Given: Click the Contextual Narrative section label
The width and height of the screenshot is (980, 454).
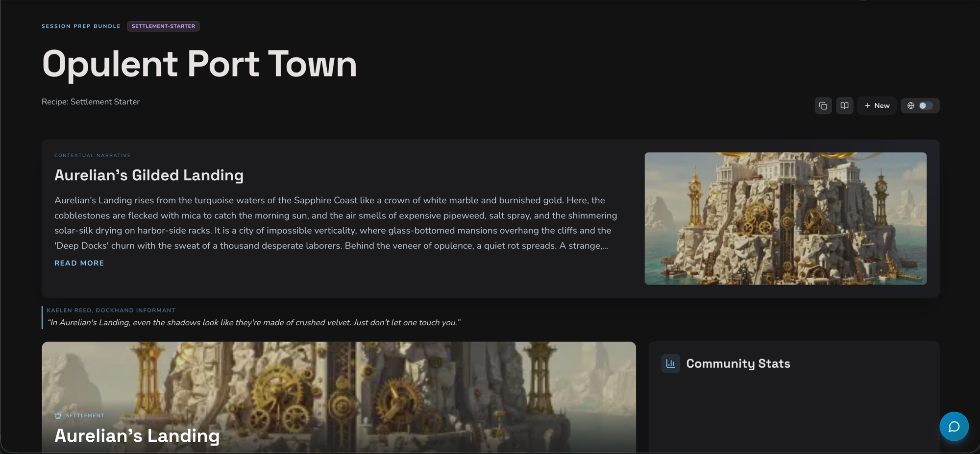Looking at the screenshot, I should coord(93,155).
